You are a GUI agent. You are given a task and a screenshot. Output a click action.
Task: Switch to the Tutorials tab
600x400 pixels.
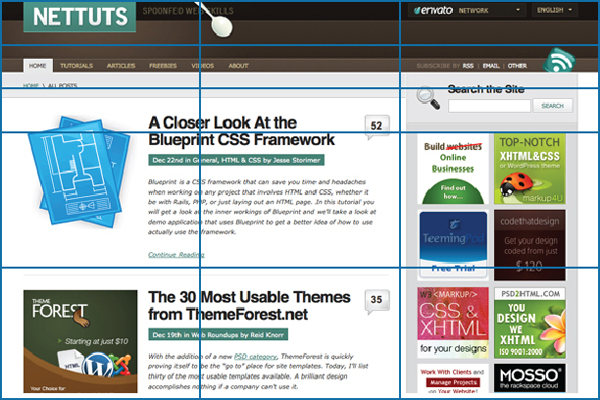coord(76,66)
